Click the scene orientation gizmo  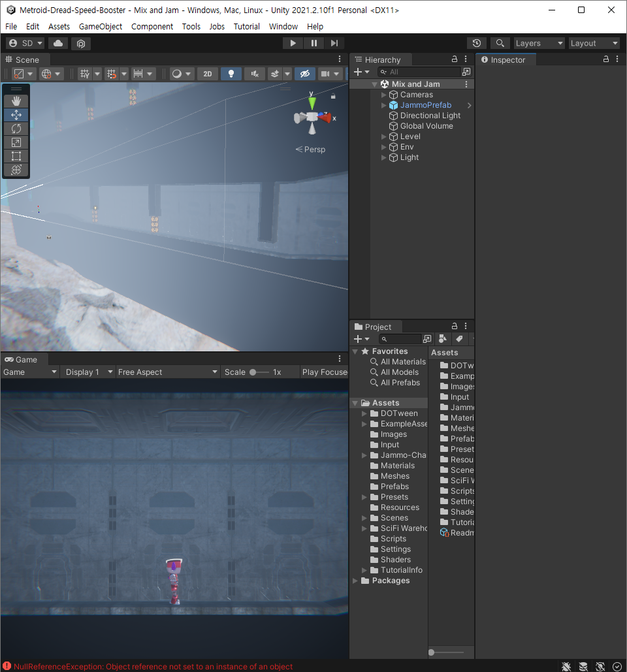point(312,116)
